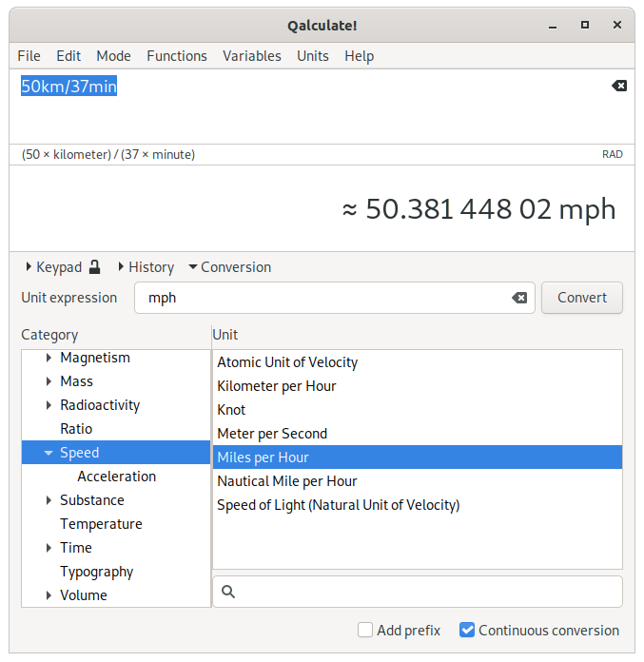Collapse the Conversion section
The width and height of the screenshot is (644, 662).
229,267
